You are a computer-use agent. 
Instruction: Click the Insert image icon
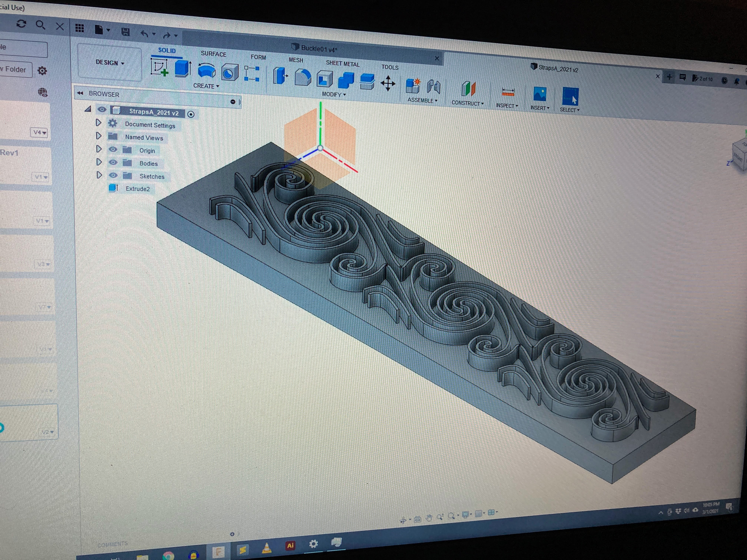[x=540, y=94]
